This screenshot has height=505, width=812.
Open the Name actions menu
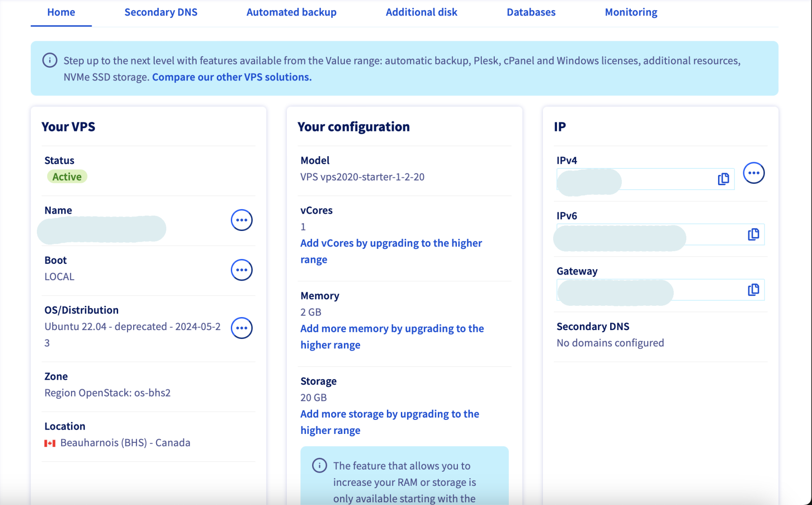(242, 220)
